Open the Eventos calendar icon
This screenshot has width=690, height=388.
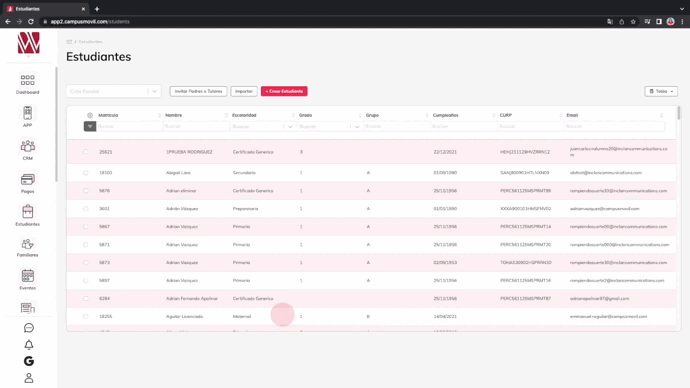point(27,279)
